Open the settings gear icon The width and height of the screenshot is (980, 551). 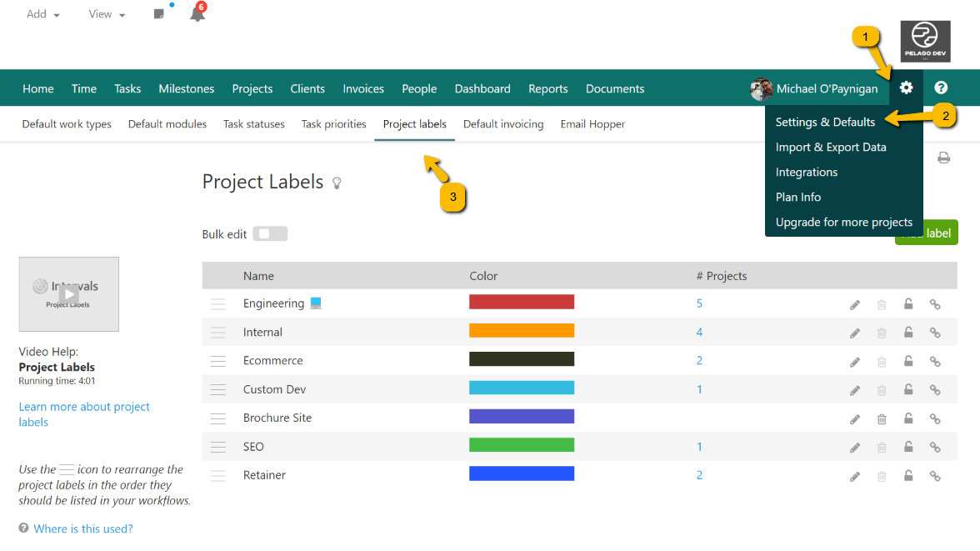pyautogui.click(x=907, y=88)
